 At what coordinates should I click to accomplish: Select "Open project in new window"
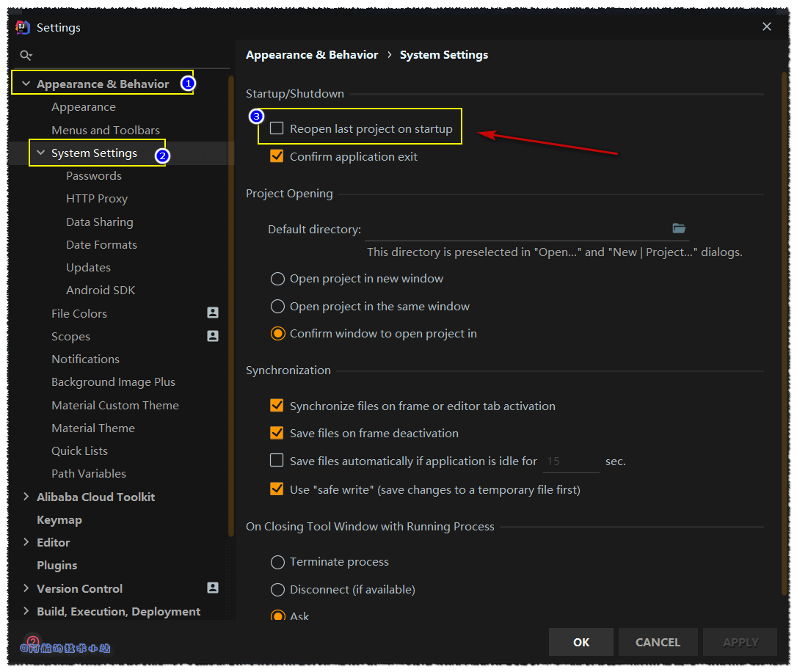277,279
